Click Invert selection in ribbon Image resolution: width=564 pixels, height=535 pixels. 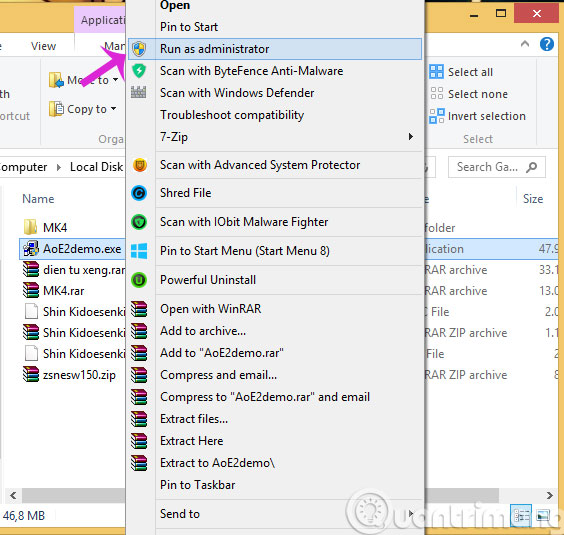point(478,116)
